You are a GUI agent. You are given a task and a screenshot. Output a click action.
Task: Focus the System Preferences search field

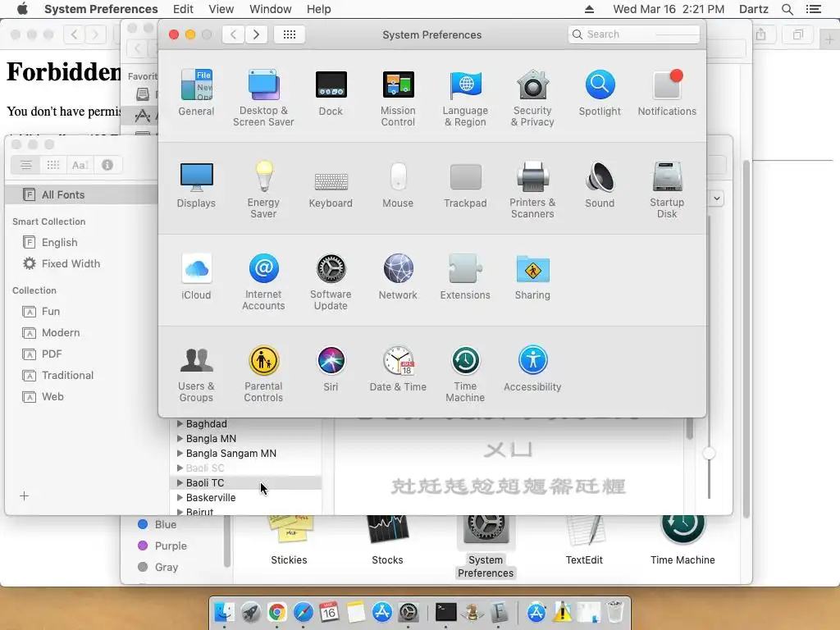pos(634,34)
